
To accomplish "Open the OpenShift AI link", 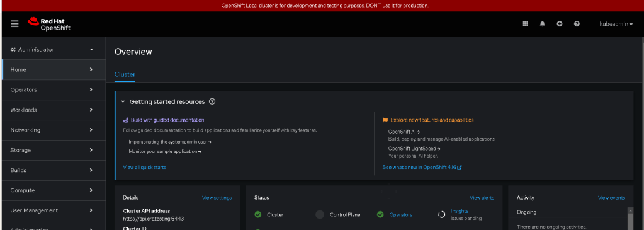I will pyautogui.click(x=404, y=132).
